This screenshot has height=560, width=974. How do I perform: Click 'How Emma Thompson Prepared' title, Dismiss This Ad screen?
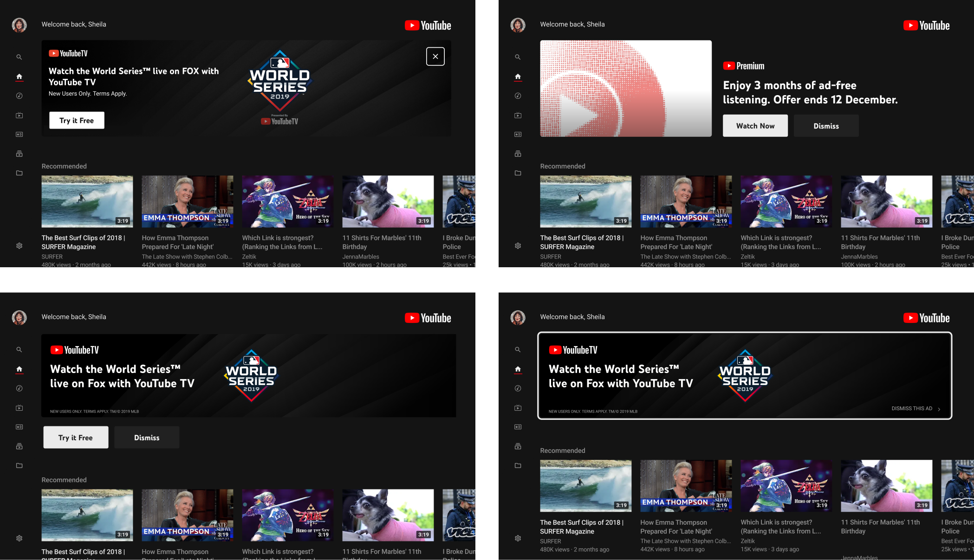(676, 527)
